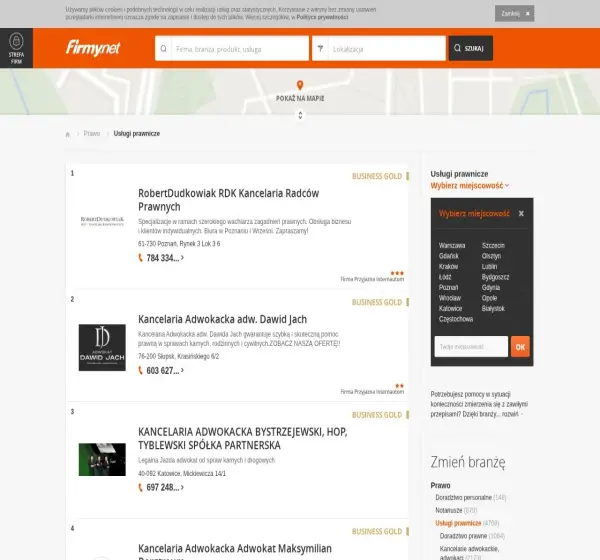Select Poznań in city list
Image resolution: width=600 pixels, height=560 pixels.
(x=448, y=287)
